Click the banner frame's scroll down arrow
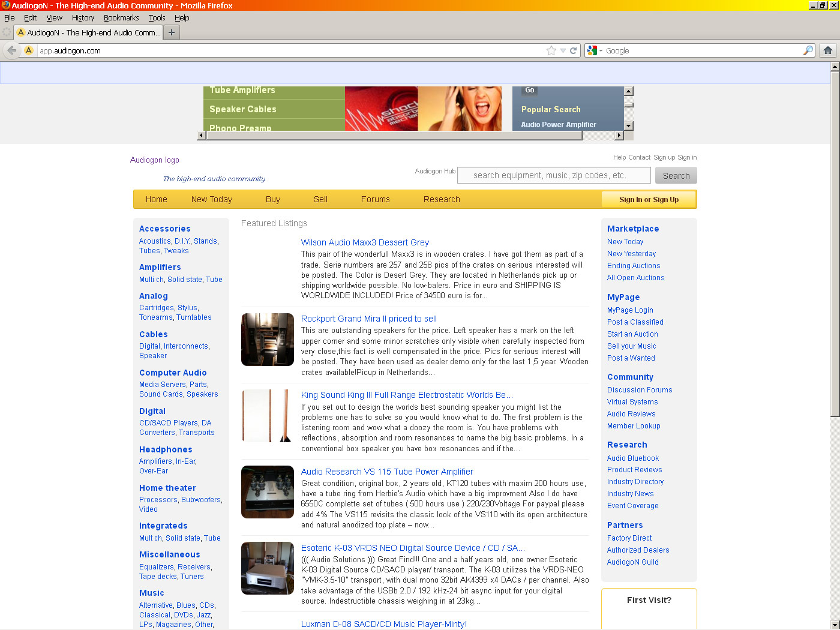 pyautogui.click(x=629, y=126)
